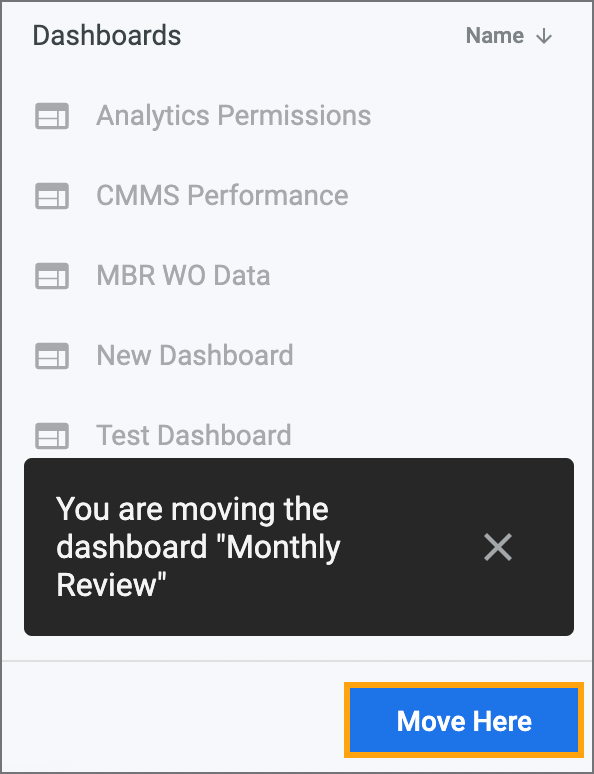594x774 pixels.
Task: Dismiss the moving dashboard notification
Action: (498, 547)
